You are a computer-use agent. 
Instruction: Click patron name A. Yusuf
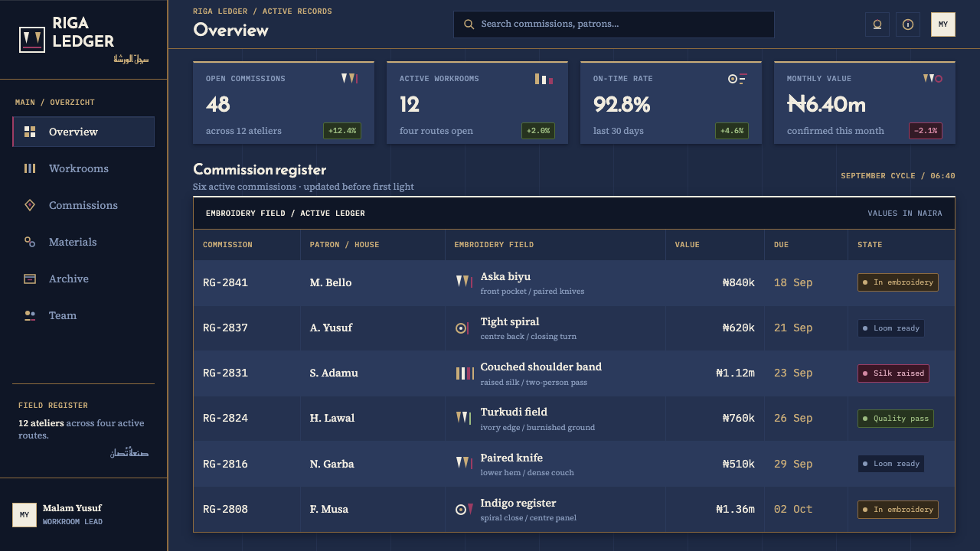click(331, 328)
